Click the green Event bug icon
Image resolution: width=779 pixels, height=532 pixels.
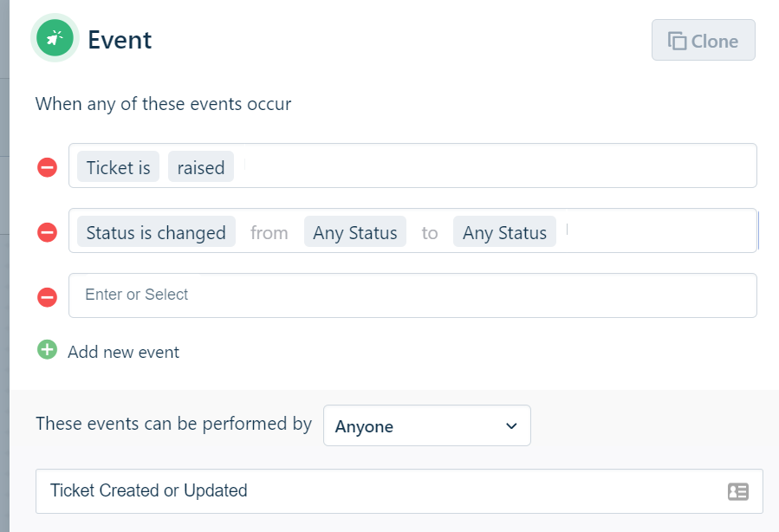point(55,38)
